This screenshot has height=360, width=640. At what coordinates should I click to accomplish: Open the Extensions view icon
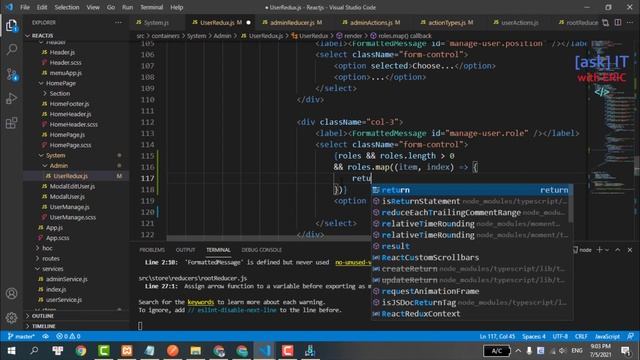pyautogui.click(x=11, y=123)
